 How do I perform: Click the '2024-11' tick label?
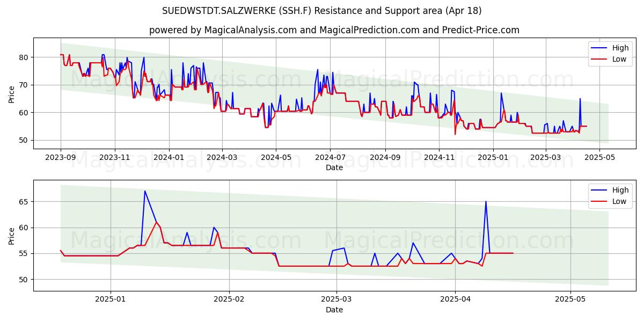tap(438, 157)
